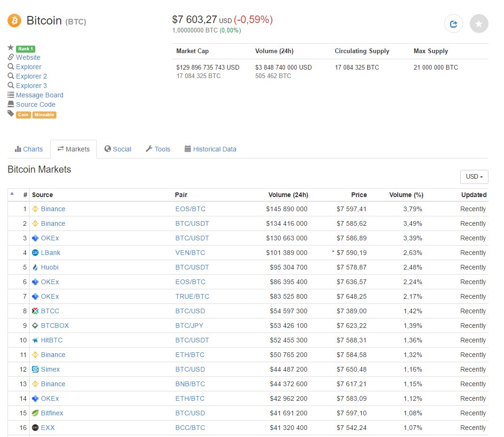
Task: Sort table by Pair column header
Action: pyautogui.click(x=181, y=195)
